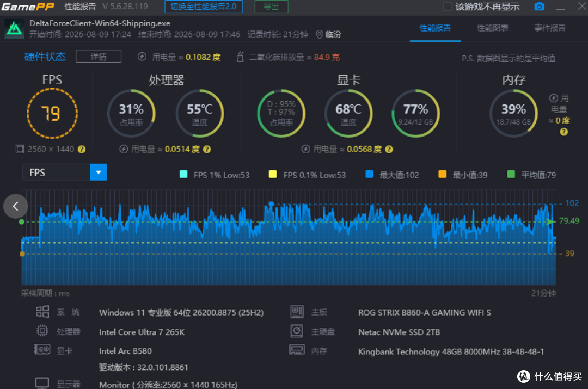
Task: Click Intel Core Ultra 7 265K text
Action: (142, 332)
